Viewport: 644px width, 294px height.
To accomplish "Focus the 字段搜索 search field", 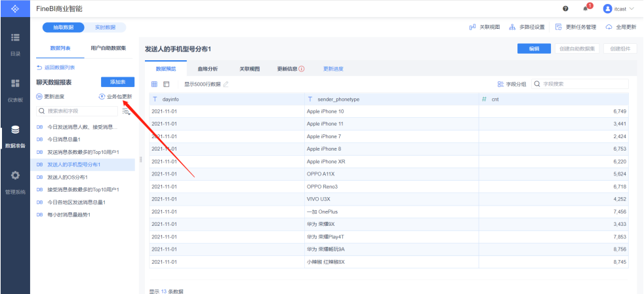I will [x=580, y=84].
